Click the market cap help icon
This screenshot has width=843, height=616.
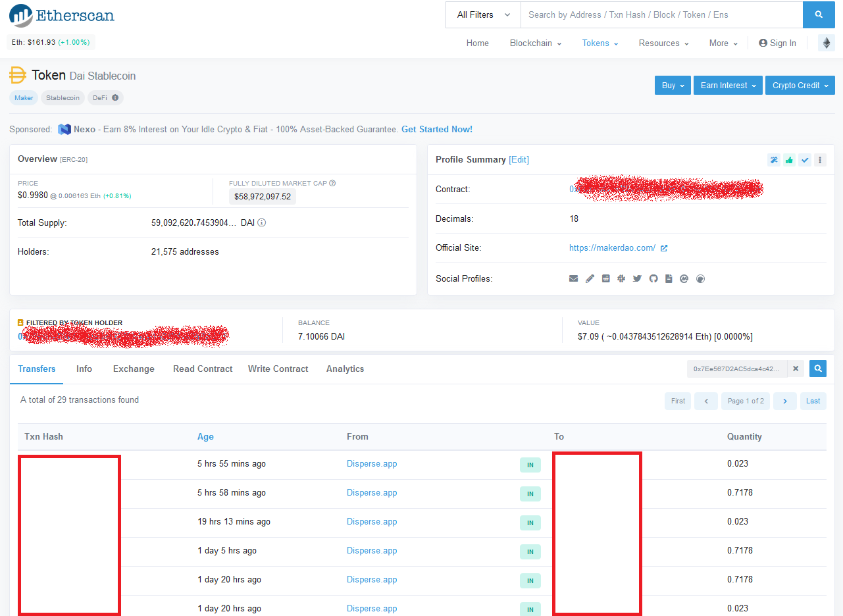332,183
